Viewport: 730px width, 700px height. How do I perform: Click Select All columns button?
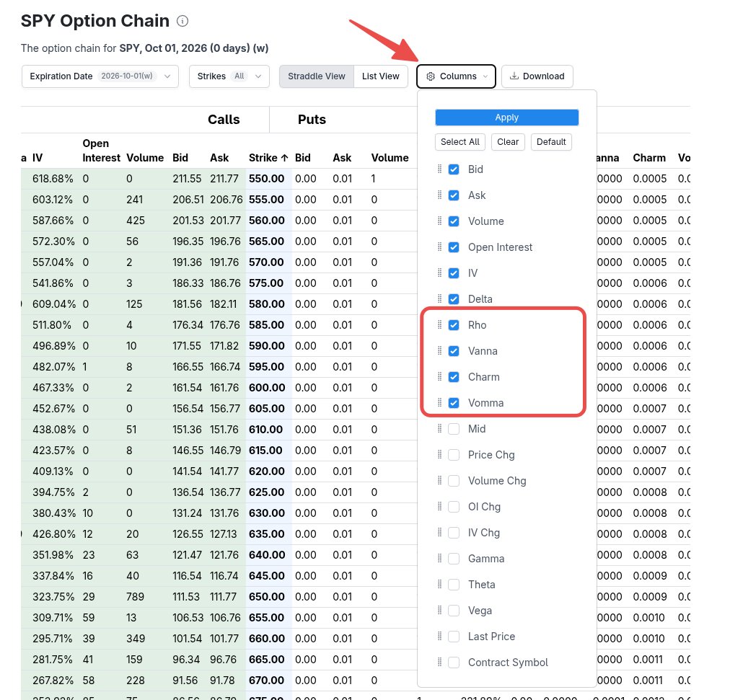[x=460, y=142]
